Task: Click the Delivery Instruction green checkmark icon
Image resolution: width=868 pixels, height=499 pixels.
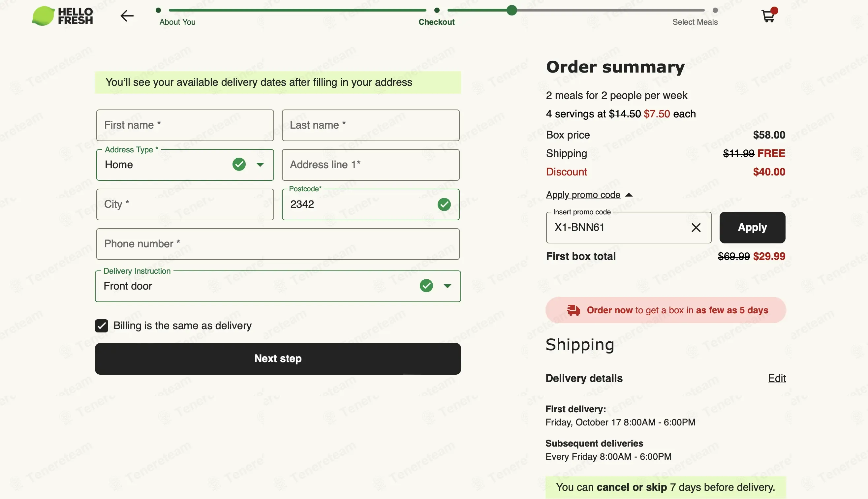Action: coord(426,286)
